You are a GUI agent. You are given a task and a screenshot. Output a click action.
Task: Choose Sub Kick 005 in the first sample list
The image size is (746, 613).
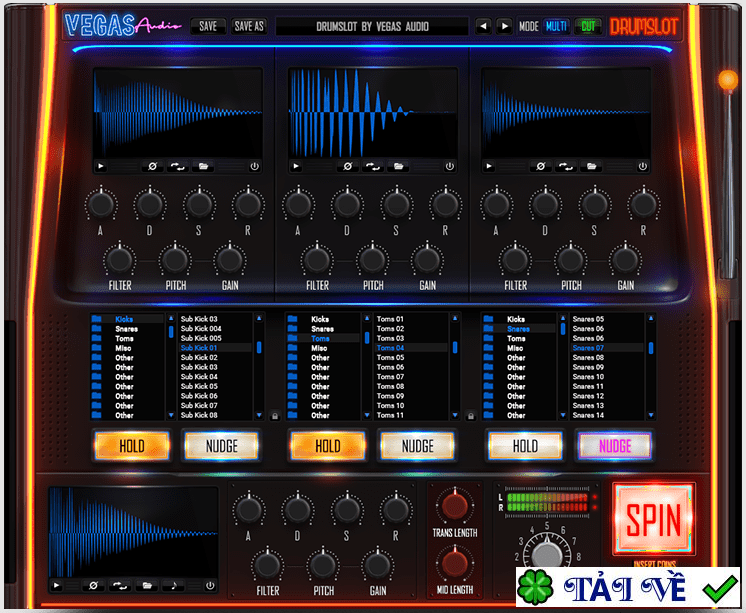(215, 338)
